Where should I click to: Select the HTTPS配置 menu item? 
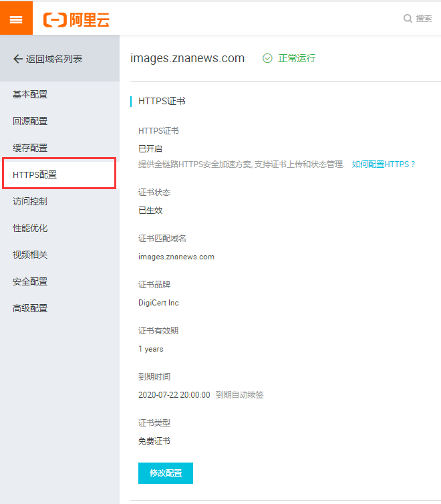35,174
